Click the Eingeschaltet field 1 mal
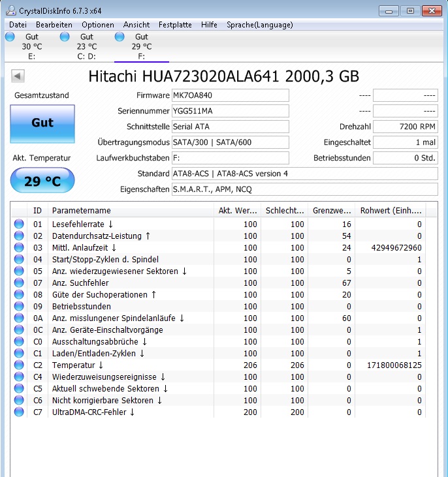Image resolution: width=448 pixels, height=477 pixels. [x=406, y=142]
